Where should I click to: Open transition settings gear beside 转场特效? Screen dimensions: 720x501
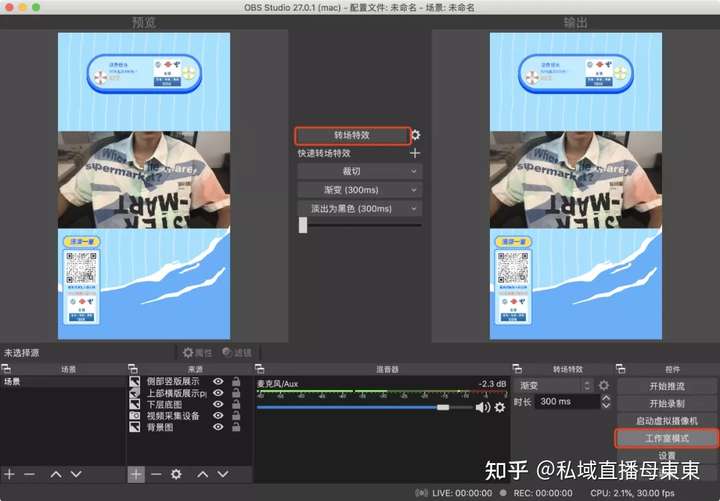416,135
